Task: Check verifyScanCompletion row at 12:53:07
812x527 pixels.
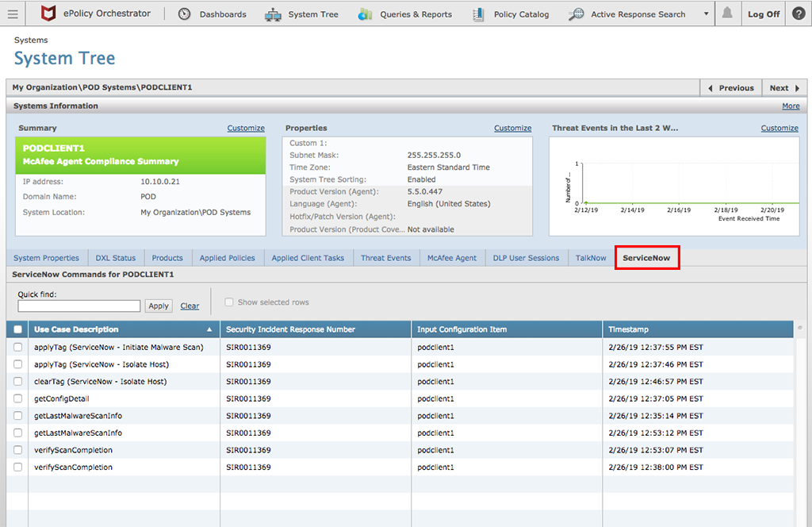Action: point(17,450)
